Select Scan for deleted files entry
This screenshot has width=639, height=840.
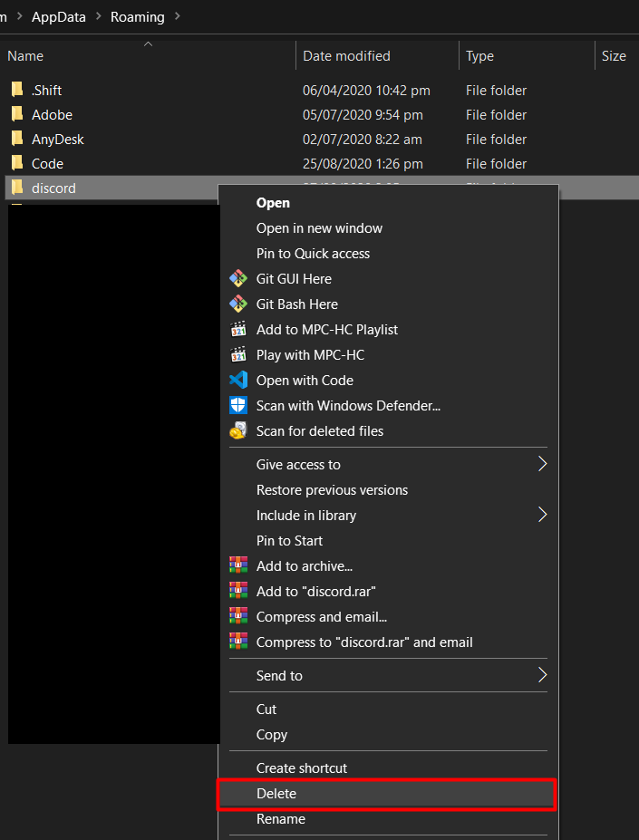(x=388, y=430)
